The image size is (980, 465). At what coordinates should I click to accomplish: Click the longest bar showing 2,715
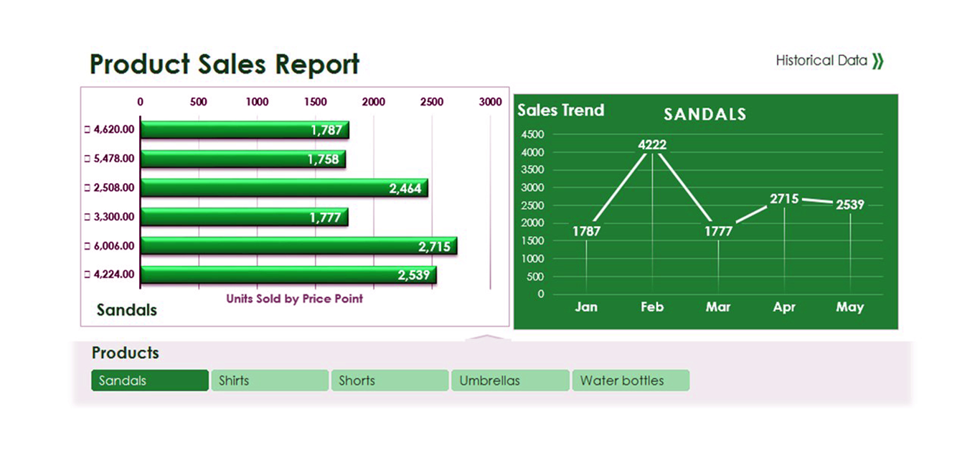point(298,246)
